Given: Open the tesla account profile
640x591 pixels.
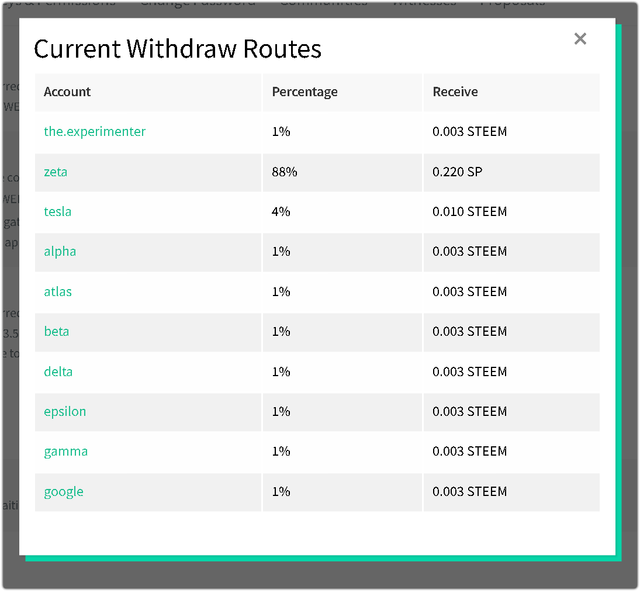Looking at the screenshot, I should [x=58, y=211].
